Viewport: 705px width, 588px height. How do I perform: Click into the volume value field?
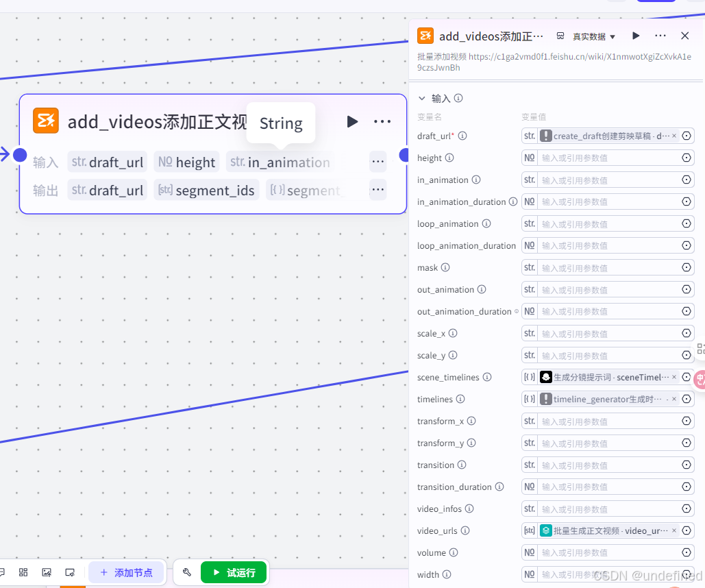[608, 553]
